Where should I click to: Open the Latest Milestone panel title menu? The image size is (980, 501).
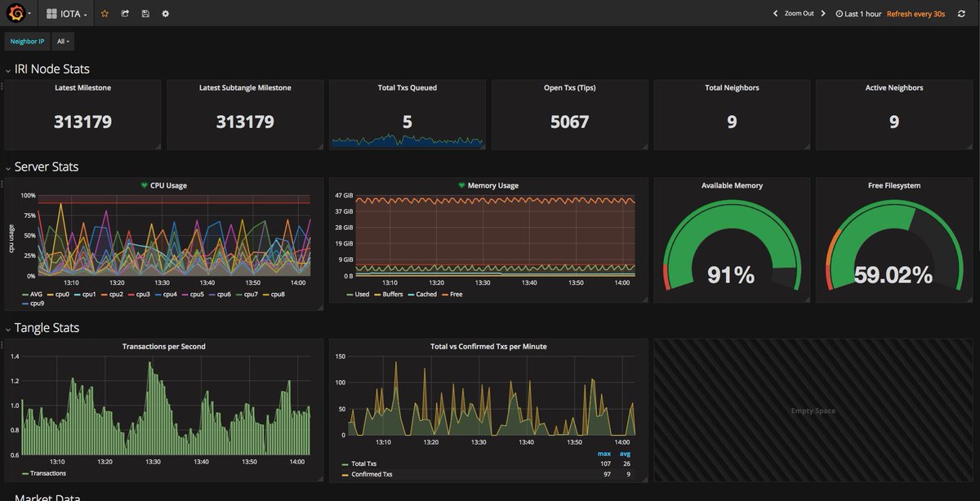[82, 88]
